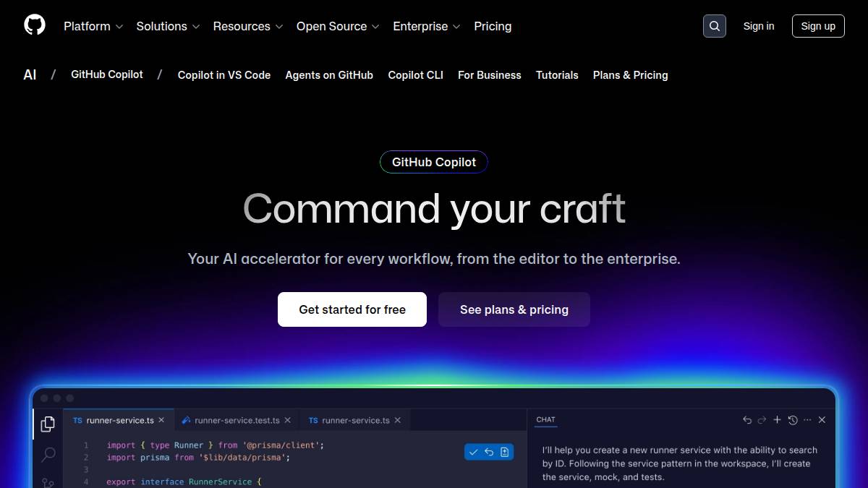Start a new chat with the plus icon
The height and width of the screenshot is (488, 868).
(777, 420)
